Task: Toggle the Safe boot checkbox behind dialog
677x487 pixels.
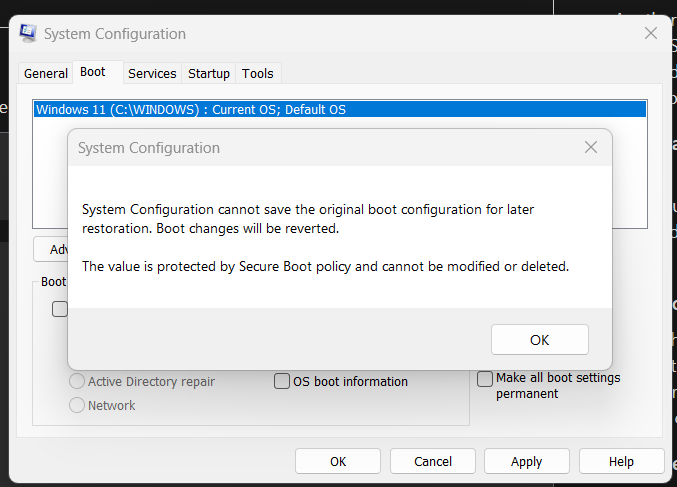Action: click(60, 309)
